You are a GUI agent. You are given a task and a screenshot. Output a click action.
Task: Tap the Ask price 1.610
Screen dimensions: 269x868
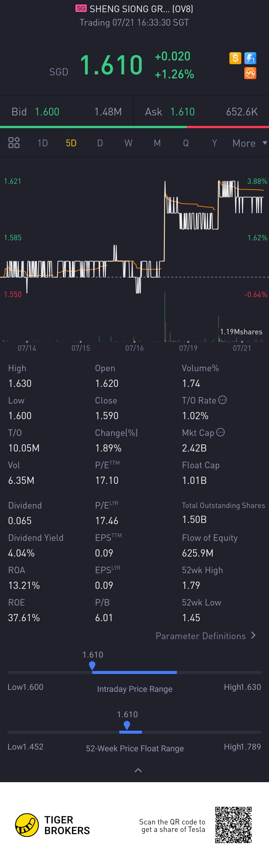[183, 111]
